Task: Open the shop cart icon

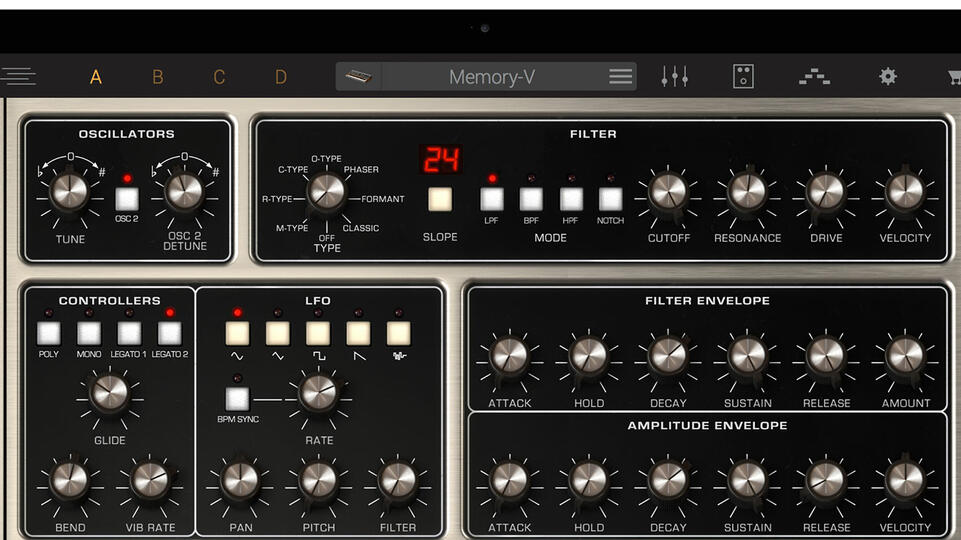Action: point(954,77)
